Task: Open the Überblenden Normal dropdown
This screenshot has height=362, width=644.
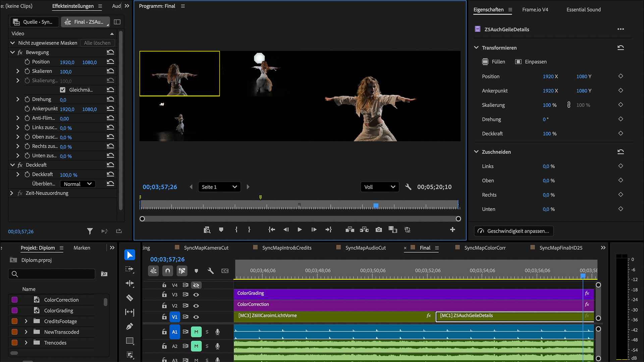Action: point(77,184)
